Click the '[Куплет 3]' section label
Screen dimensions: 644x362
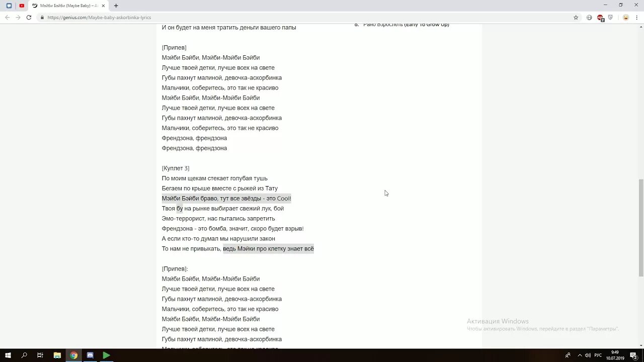pyautogui.click(x=176, y=168)
